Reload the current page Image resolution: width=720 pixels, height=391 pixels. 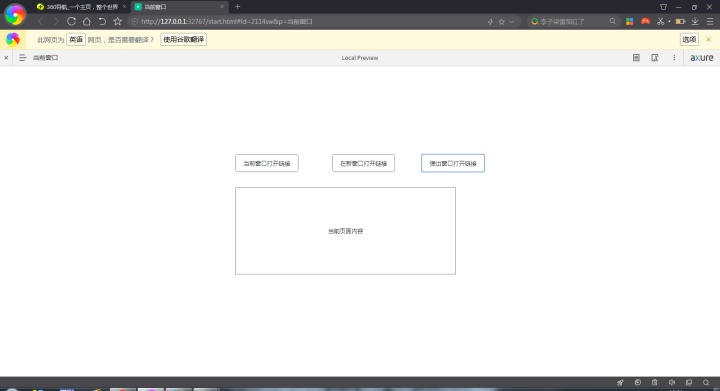pos(71,22)
